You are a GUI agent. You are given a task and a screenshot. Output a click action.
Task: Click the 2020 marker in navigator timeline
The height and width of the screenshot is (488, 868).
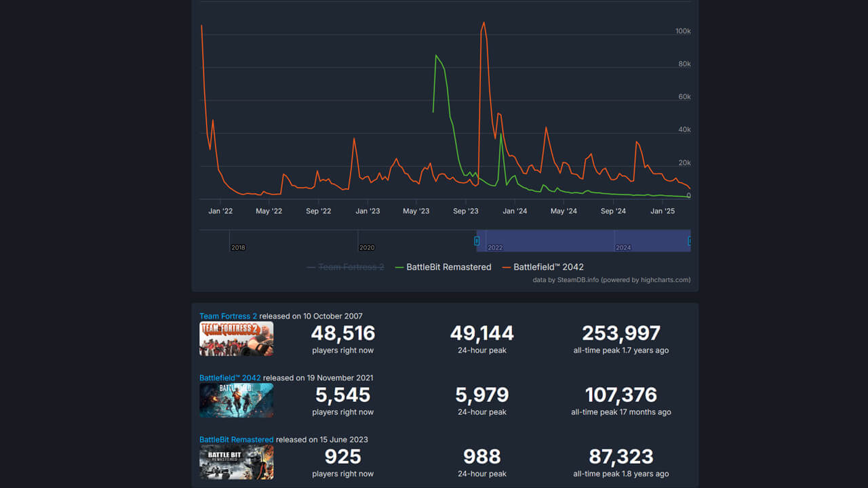tap(367, 247)
